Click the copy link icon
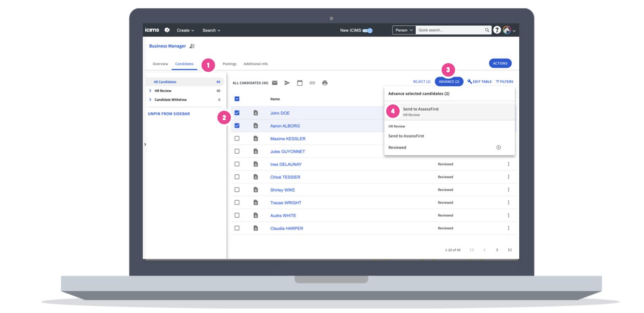The image size is (644, 313). pos(312,83)
